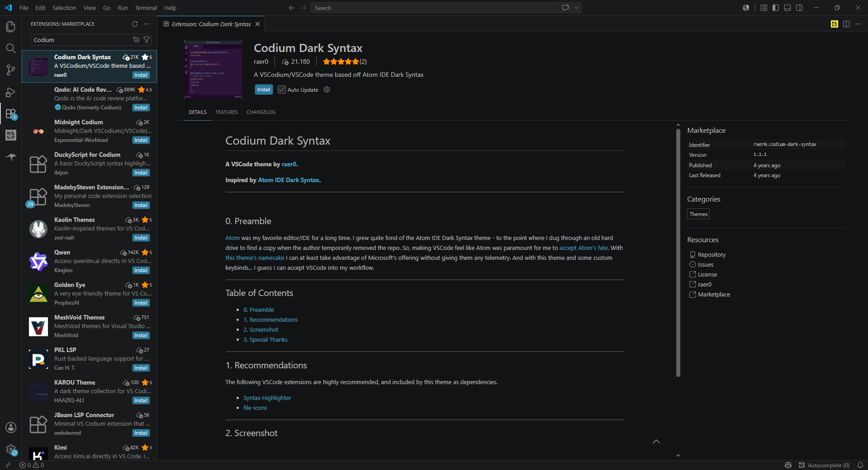Open the notifications bell in the status bar
The height and width of the screenshot is (470, 868).
tap(860, 465)
